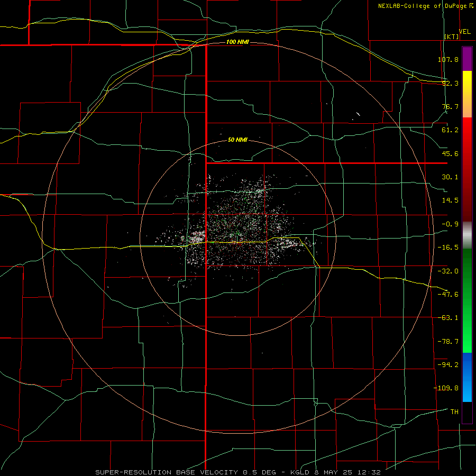This screenshot has height=476, width=476.
Task: Click the Super-Resolution Base Velocity caption text
Action: pyautogui.click(x=238, y=472)
